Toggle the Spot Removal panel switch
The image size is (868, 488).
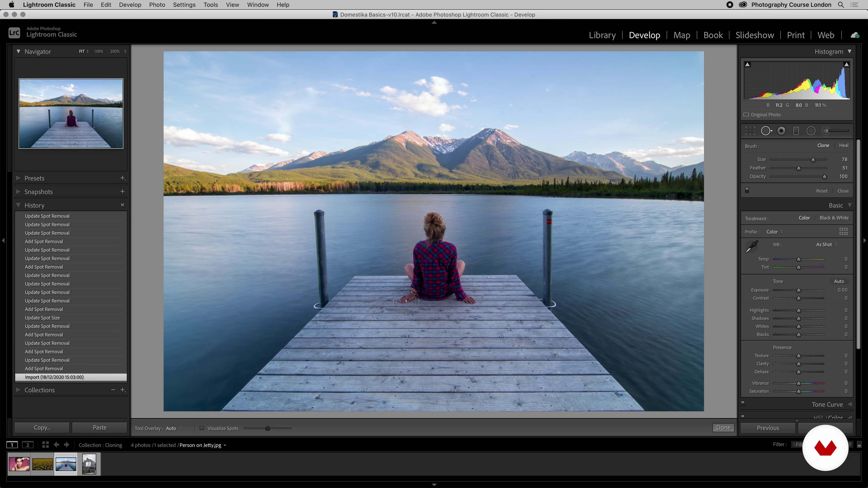point(747,190)
